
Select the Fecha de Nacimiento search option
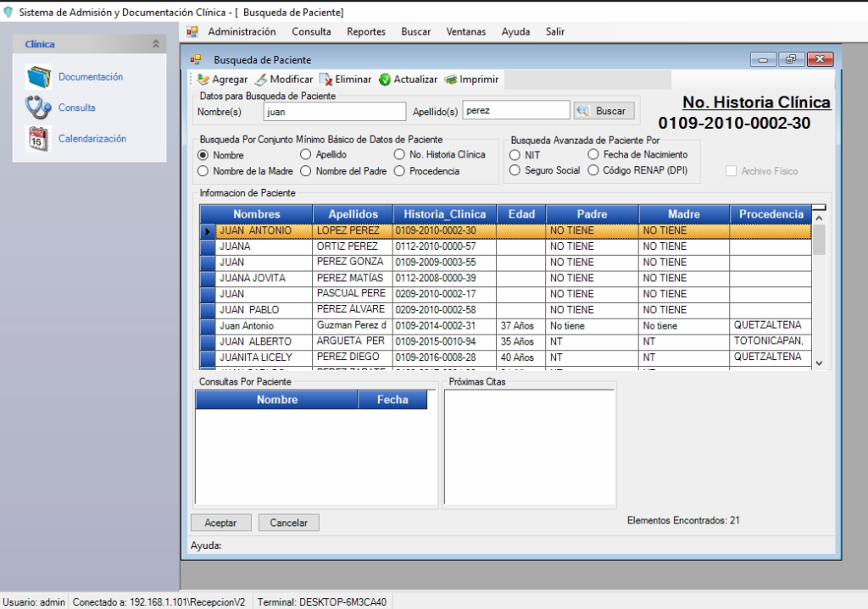point(593,155)
